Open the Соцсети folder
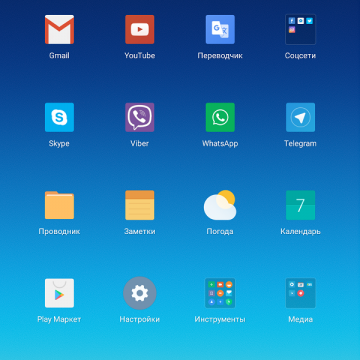Screen dimensions: 360x360 coord(300,29)
